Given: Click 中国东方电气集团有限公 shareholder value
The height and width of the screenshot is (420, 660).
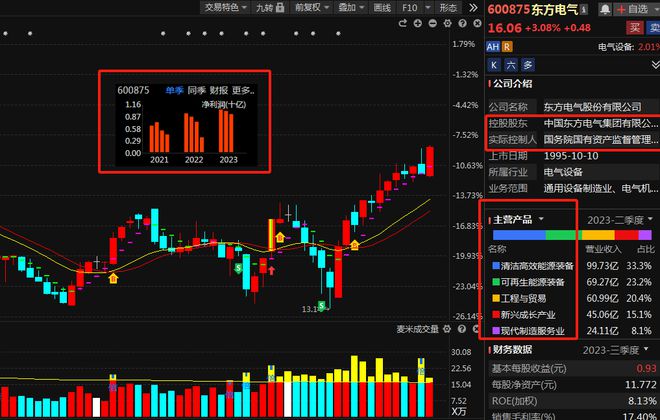Looking at the screenshot, I should (x=601, y=123).
